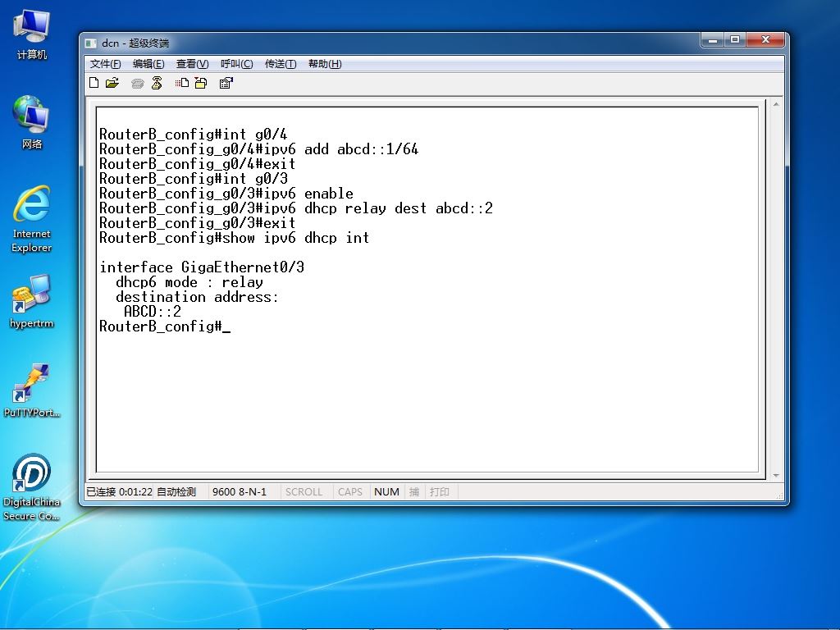Screen dimensions: 840x630
Task: Select the 网络 desktop icon
Action: pos(32,122)
